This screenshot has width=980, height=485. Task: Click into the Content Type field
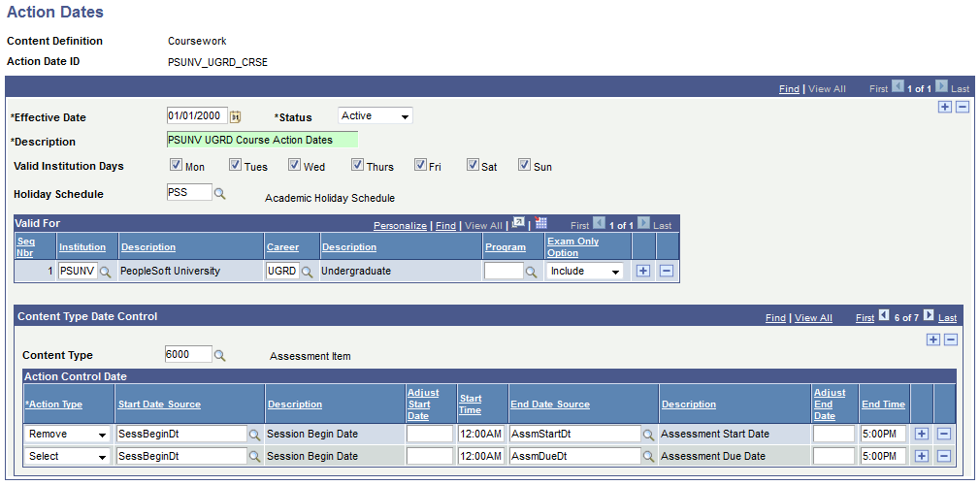[189, 354]
